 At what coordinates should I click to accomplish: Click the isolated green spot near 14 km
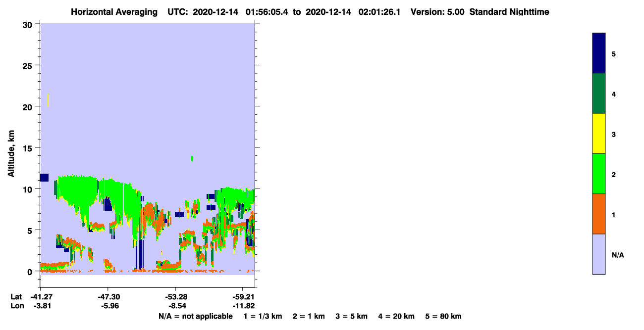click(192, 158)
